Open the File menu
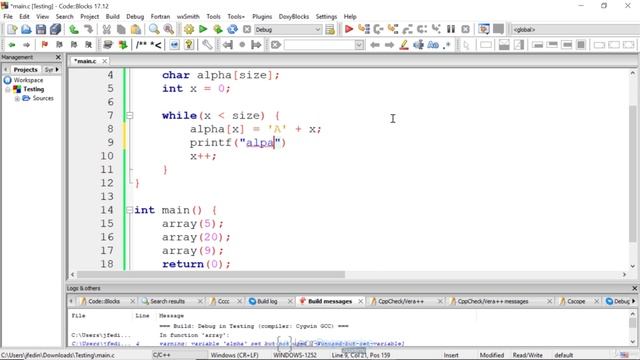Image resolution: width=640 pixels, height=360 pixels. pyautogui.click(x=8, y=16)
